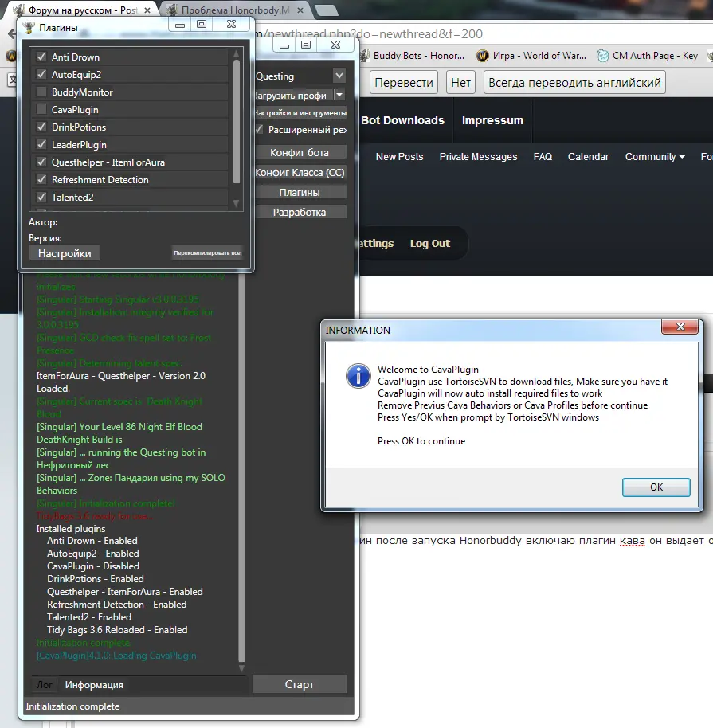The height and width of the screenshot is (728, 713).
Task: Toggle the Расширенный режим checkbox
Action: point(259,129)
